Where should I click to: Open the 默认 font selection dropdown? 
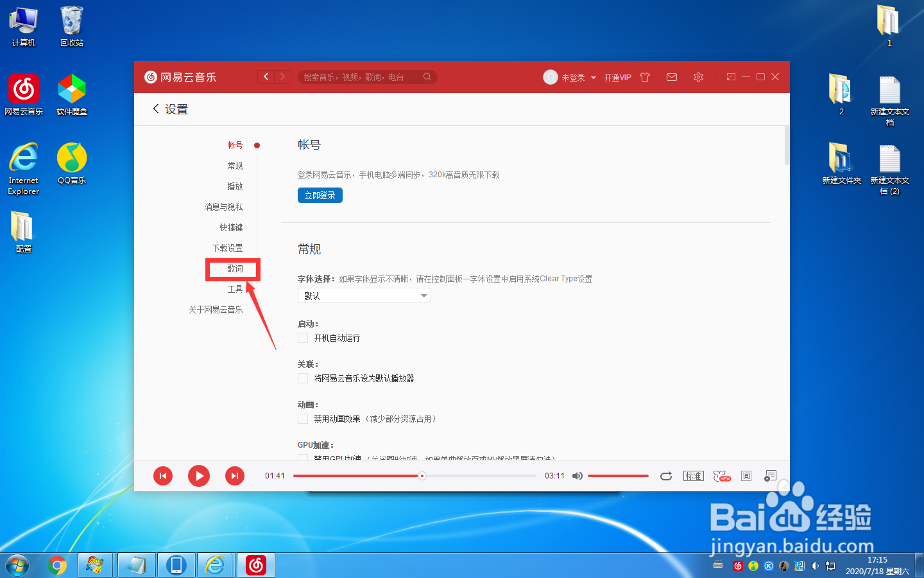(x=364, y=295)
